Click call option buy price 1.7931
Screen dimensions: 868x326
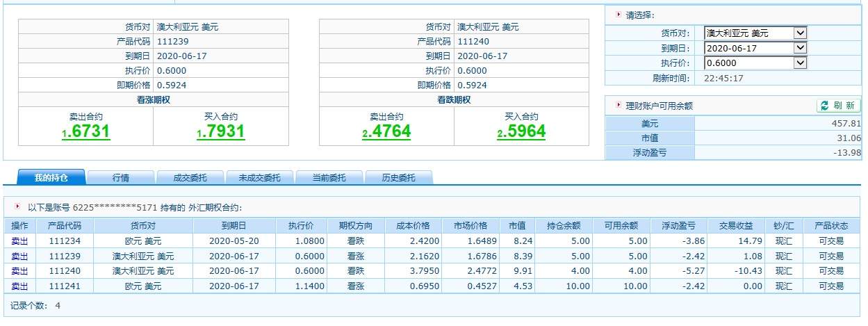(220, 131)
